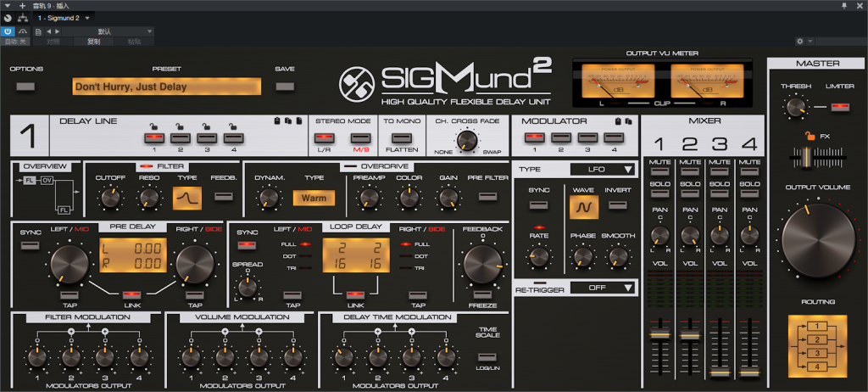Solo mixer channel 2

click(x=689, y=193)
